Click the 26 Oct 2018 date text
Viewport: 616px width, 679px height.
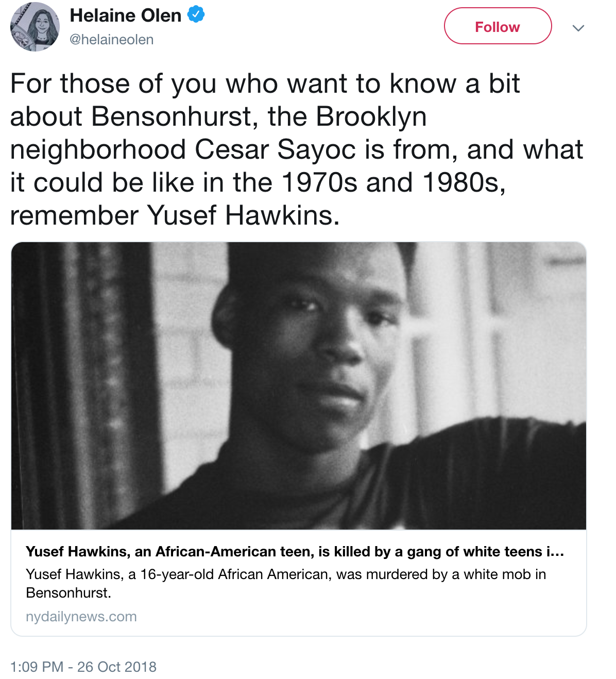117,667
